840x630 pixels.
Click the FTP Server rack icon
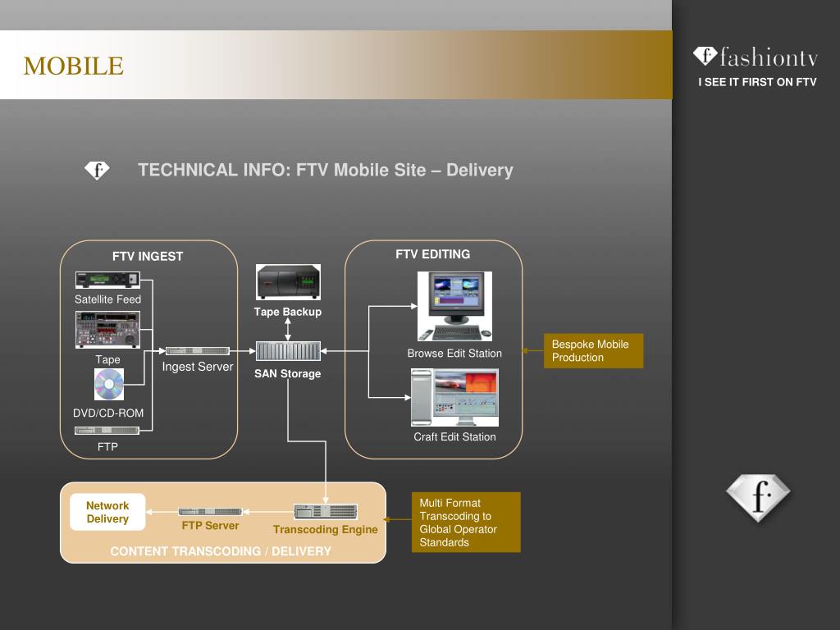(x=210, y=512)
